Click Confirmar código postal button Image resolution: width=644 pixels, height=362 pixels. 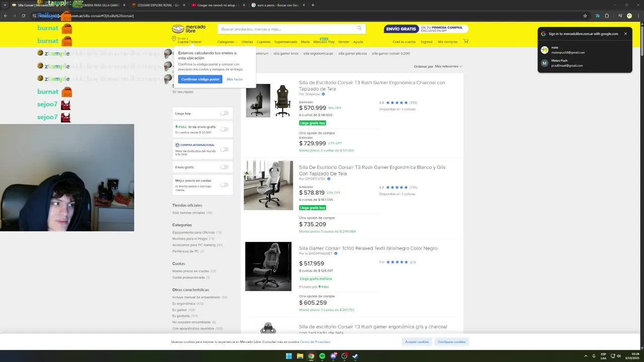pyautogui.click(x=200, y=79)
